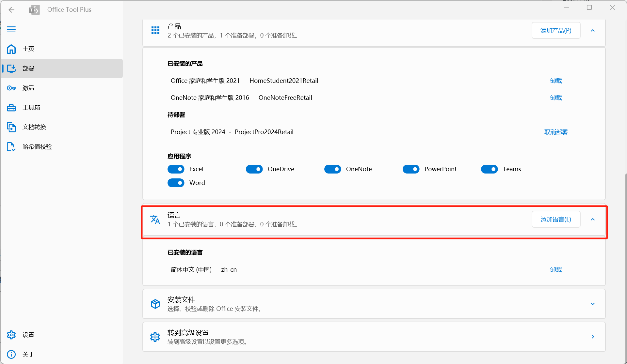The height and width of the screenshot is (364, 627).
Task: Click the installation files package icon
Action: [x=155, y=304]
